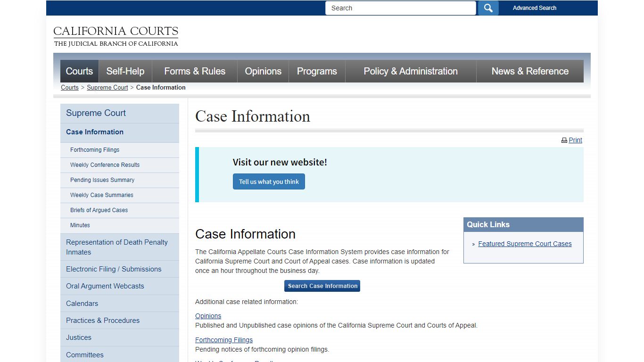Viewport: 644px width, 362px height.
Task: Focus the Search text field
Action: pyautogui.click(x=401, y=8)
